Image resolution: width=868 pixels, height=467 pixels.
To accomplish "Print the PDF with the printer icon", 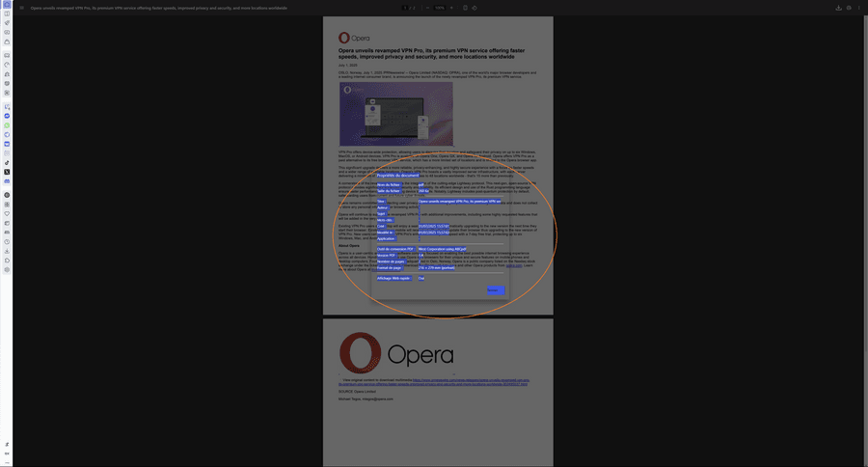I will point(849,8).
